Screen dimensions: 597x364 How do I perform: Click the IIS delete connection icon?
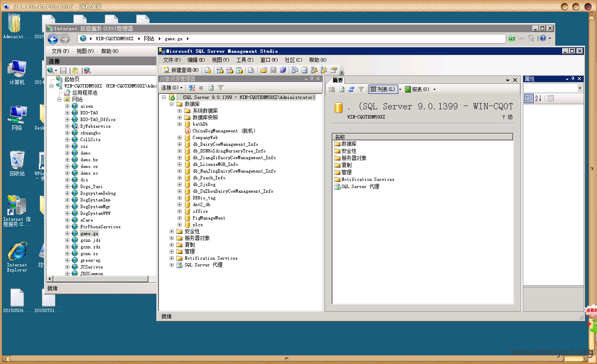(x=87, y=70)
